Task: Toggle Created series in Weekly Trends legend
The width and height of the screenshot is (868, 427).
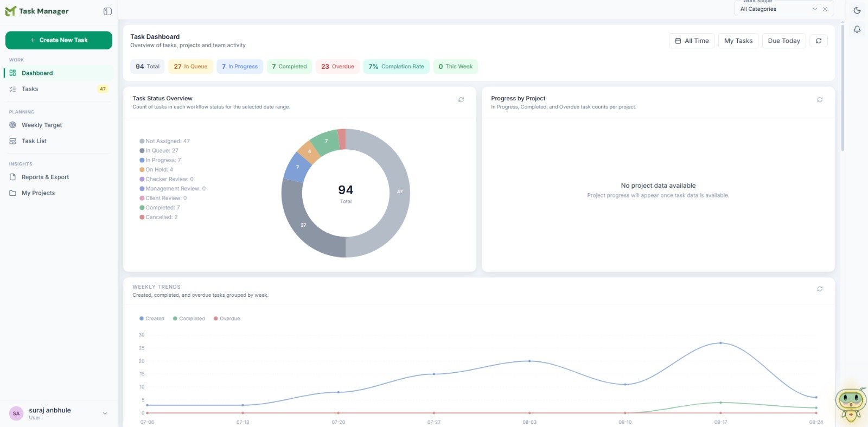Action: (x=152, y=318)
